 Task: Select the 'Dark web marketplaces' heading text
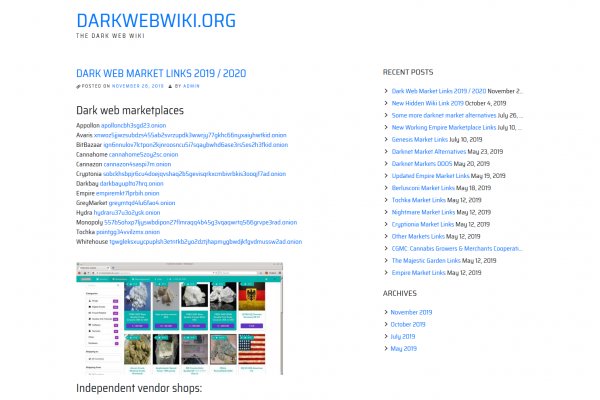[x=130, y=110]
